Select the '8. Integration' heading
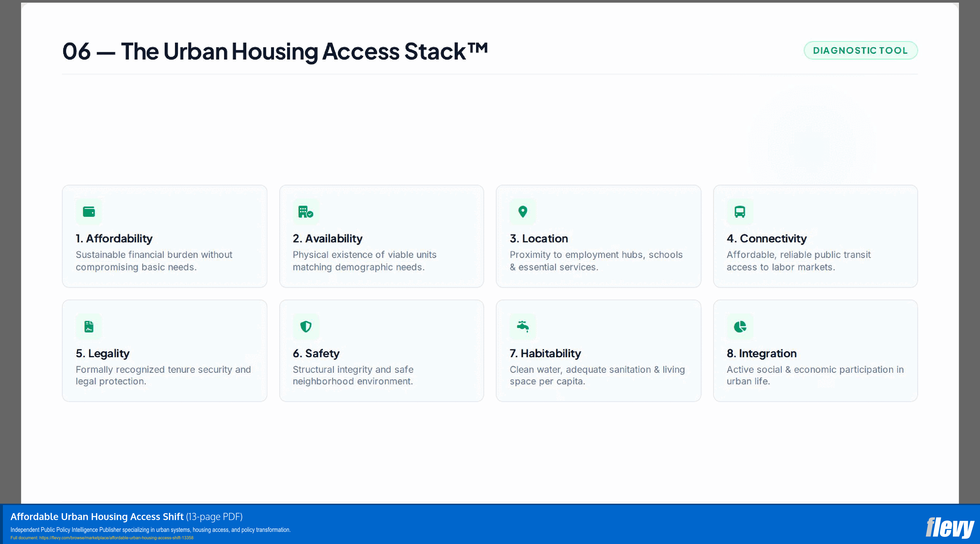Screen dimensions: 980x544 point(761,354)
